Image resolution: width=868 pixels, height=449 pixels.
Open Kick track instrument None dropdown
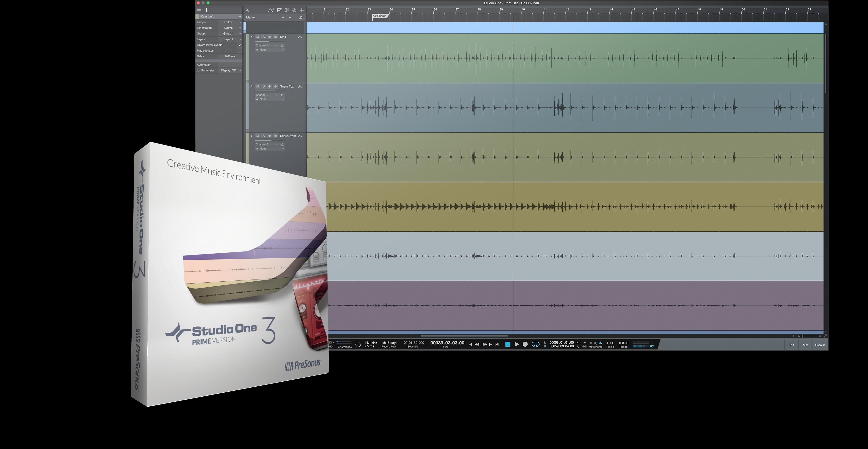coord(270,50)
